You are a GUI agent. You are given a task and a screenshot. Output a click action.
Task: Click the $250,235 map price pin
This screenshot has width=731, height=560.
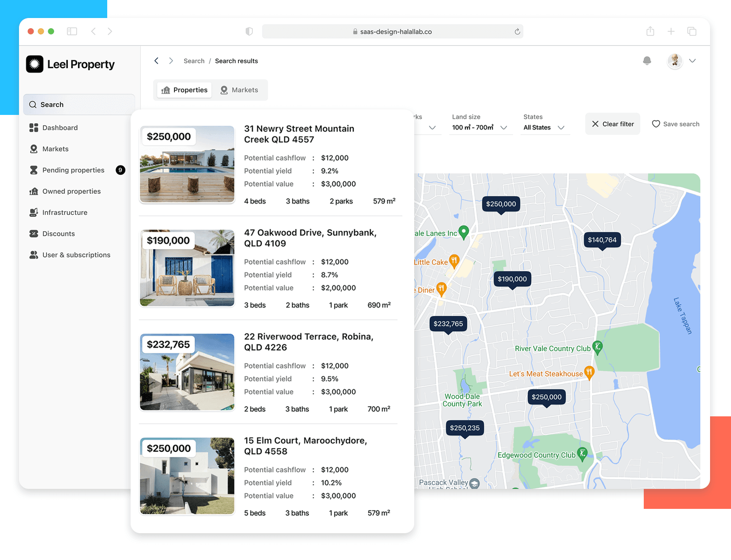465,428
